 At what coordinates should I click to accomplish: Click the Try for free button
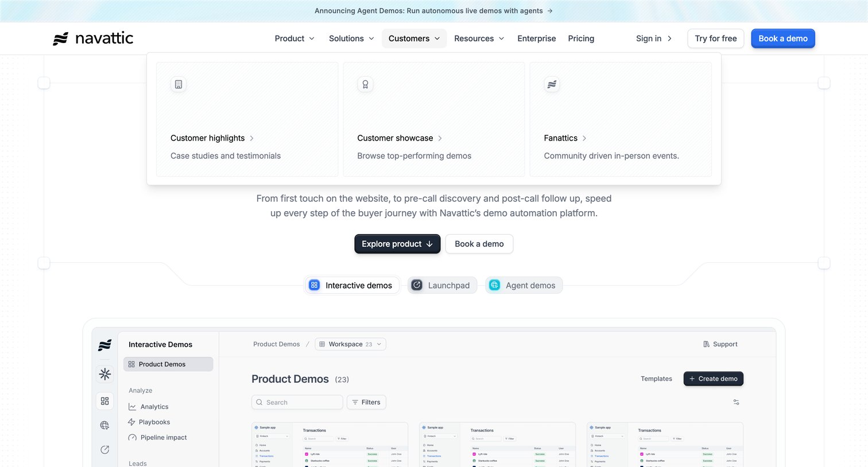[x=716, y=38]
